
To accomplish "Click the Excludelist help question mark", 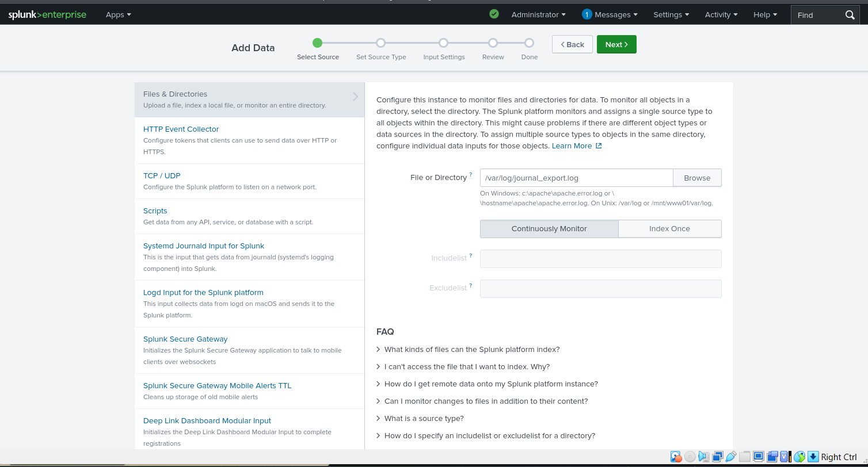I will coord(471,285).
